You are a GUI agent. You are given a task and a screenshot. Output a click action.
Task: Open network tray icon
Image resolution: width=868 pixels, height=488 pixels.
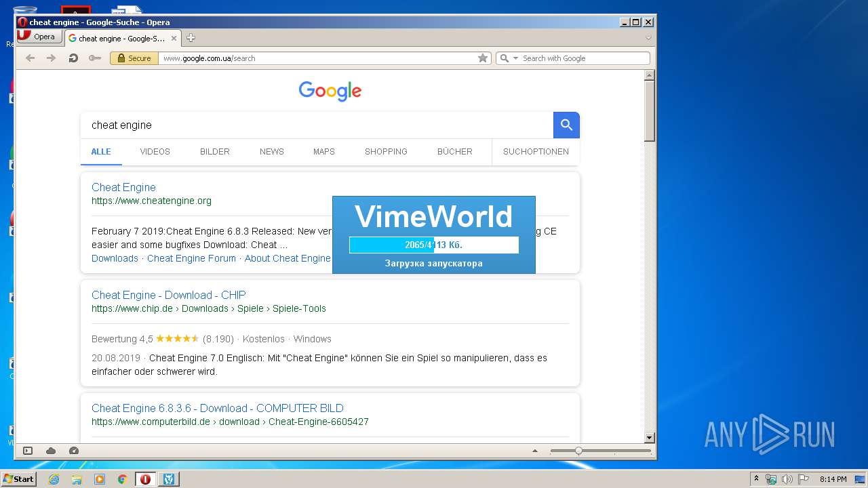pyautogui.click(x=771, y=479)
